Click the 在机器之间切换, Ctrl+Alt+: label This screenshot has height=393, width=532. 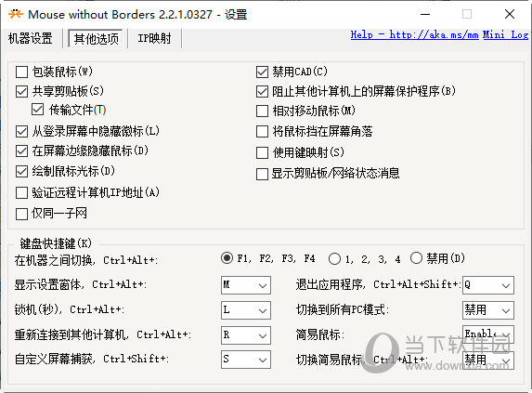point(85,260)
